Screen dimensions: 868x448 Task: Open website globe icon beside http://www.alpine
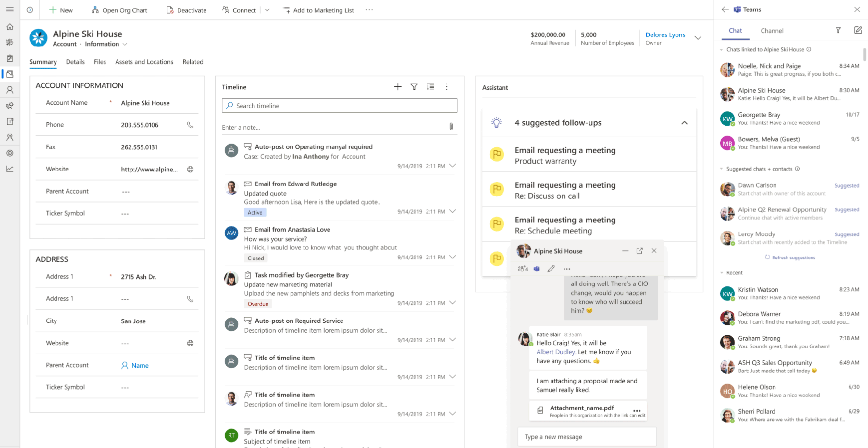pyautogui.click(x=190, y=169)
